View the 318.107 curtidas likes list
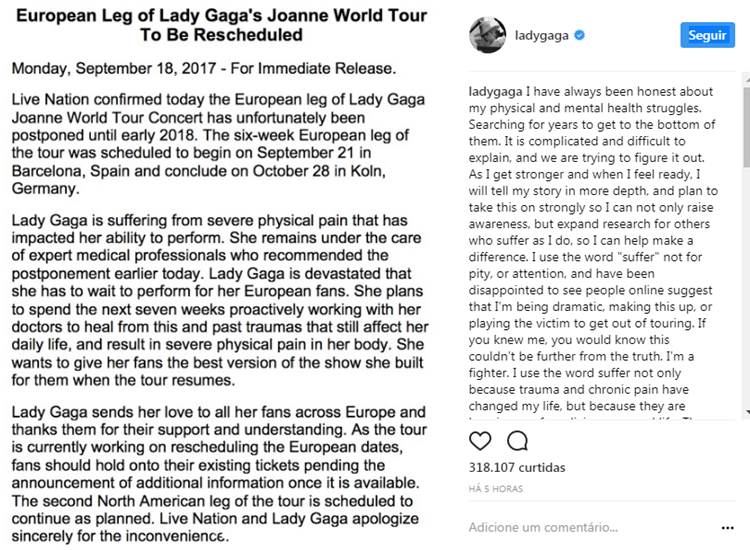Image resolution: width=750 pixels, height=550 pixels. click(517, 467)
